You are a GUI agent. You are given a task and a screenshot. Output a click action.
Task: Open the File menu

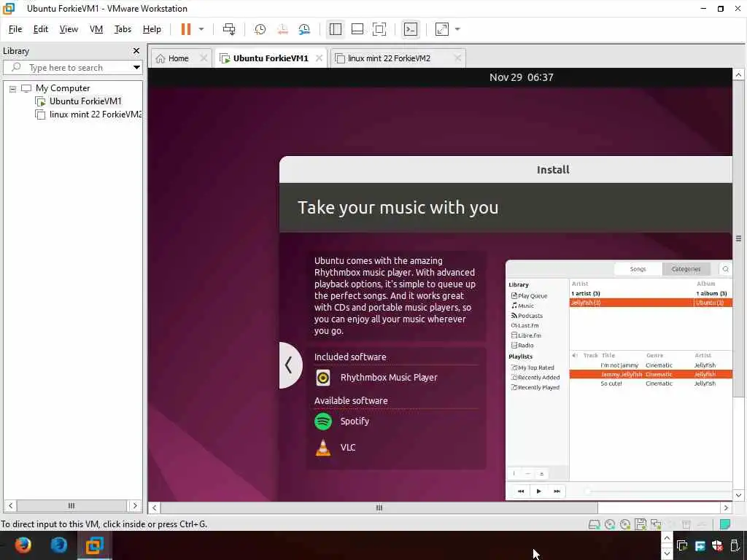(x=15, y=29)
